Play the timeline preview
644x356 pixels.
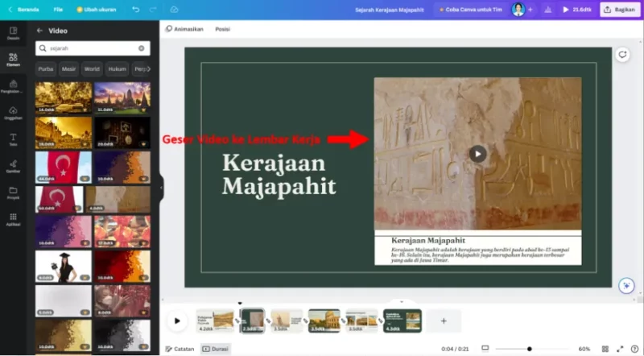(177, 321)
